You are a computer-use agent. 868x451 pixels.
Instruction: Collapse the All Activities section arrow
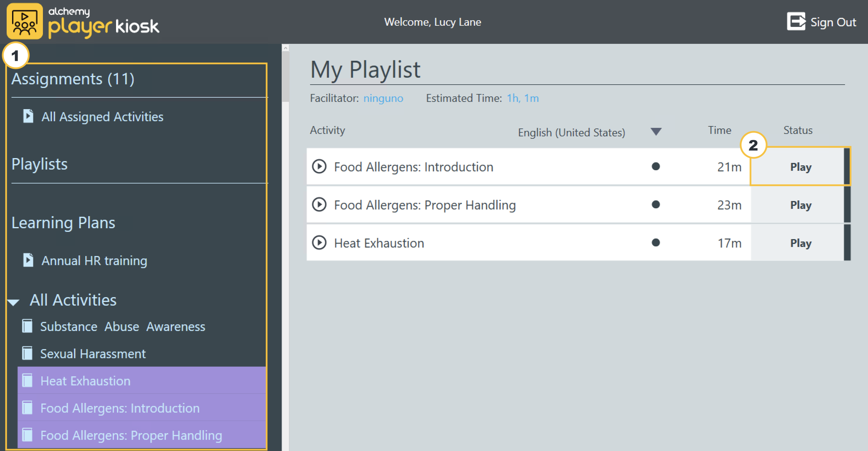pos(14,302)
